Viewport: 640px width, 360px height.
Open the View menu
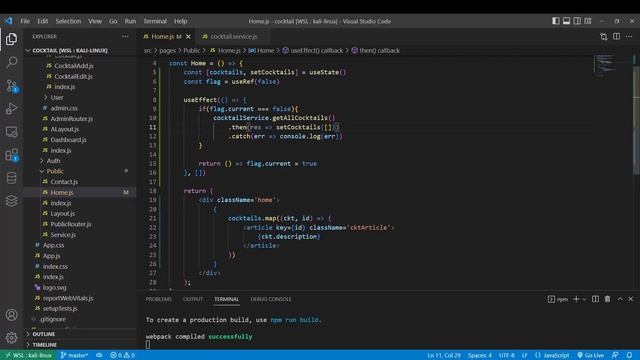95,21
